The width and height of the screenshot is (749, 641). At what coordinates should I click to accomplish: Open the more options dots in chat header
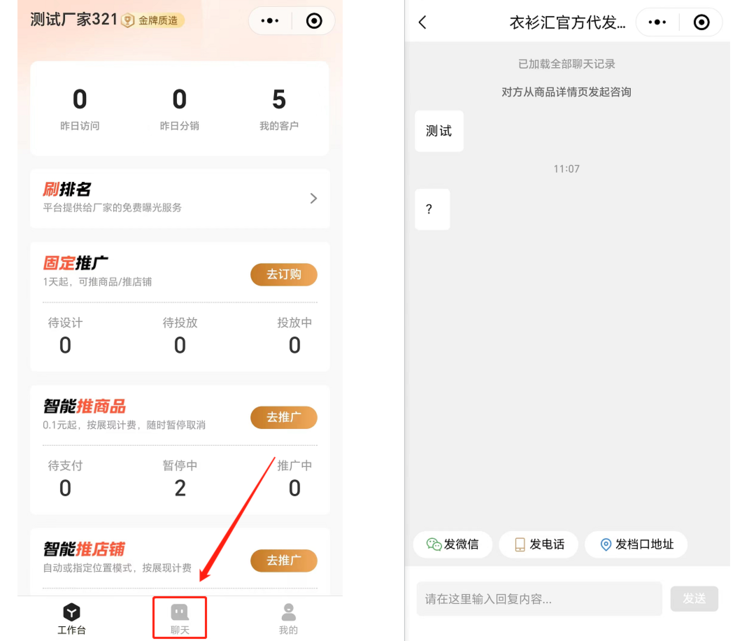(x=657, y=22)
